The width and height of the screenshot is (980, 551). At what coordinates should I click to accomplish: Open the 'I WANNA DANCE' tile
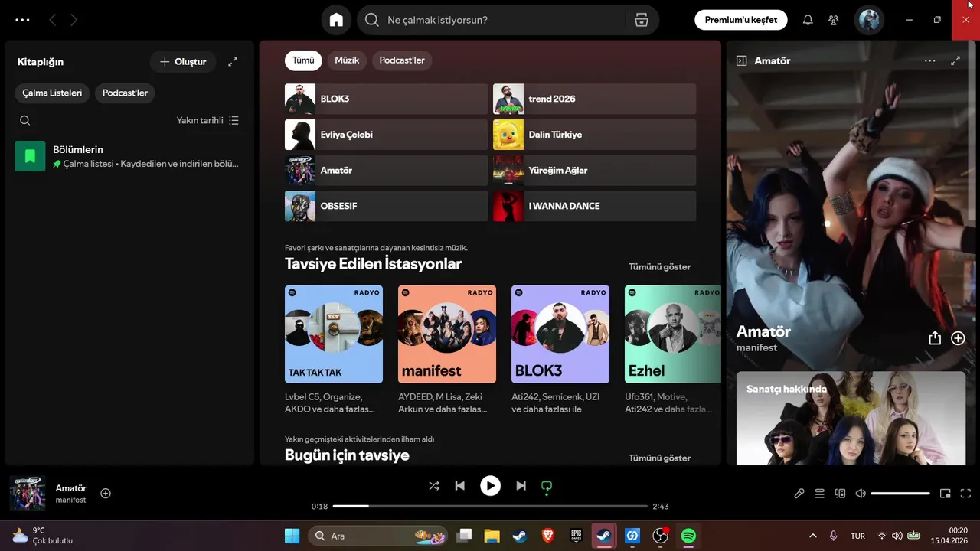pos(594,206)
